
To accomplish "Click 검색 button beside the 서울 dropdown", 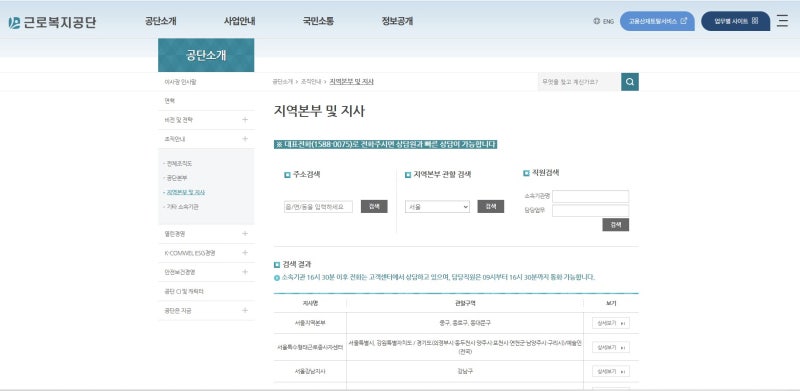I will click(490, 207).
